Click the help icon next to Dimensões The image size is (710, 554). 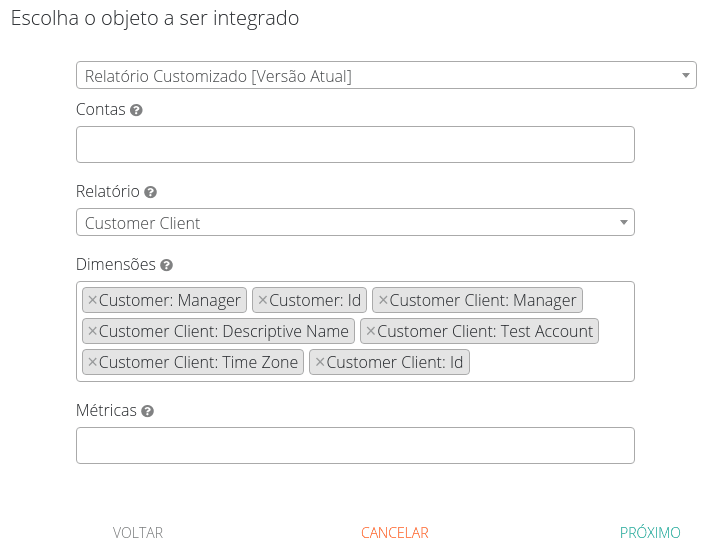(166, 266)
